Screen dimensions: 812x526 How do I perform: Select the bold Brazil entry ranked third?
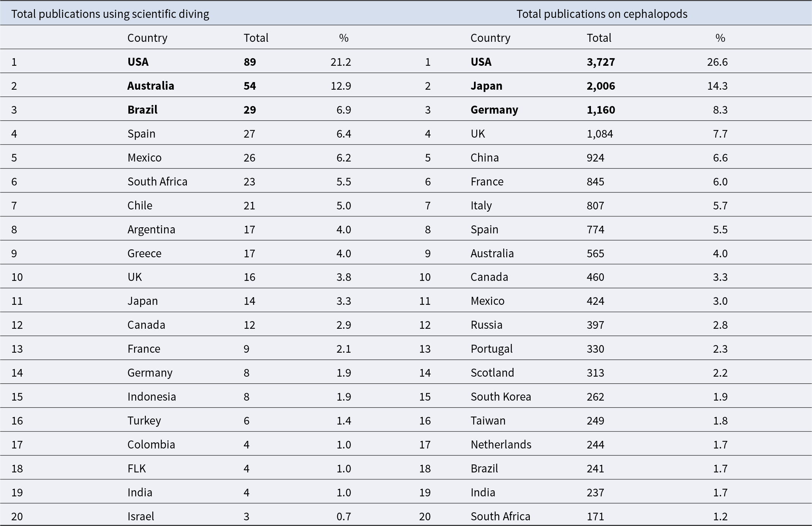(142, 110)
